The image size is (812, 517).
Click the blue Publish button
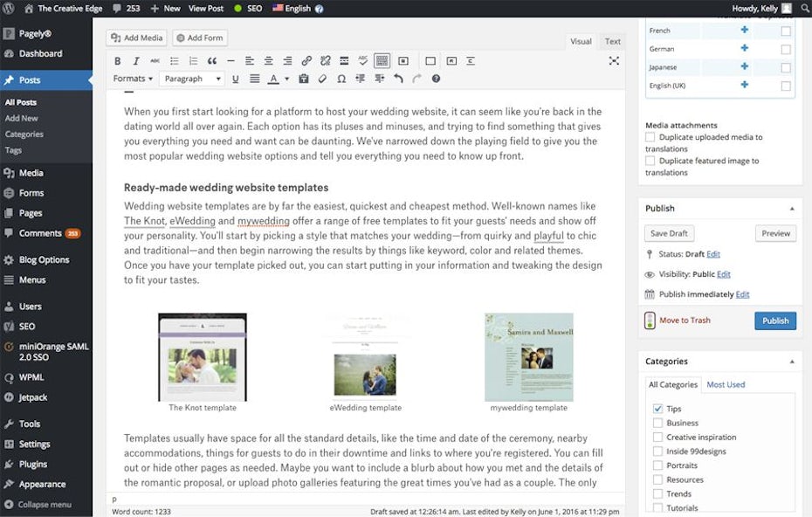(774, 321)
